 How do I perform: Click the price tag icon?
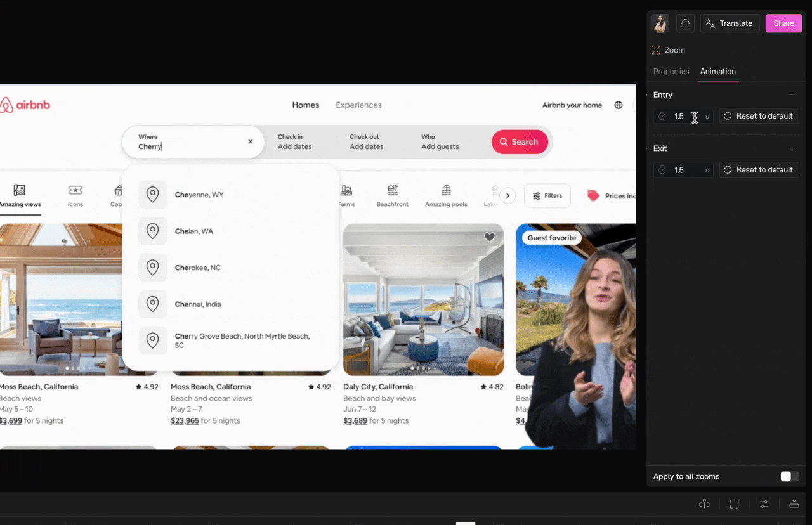593,196
